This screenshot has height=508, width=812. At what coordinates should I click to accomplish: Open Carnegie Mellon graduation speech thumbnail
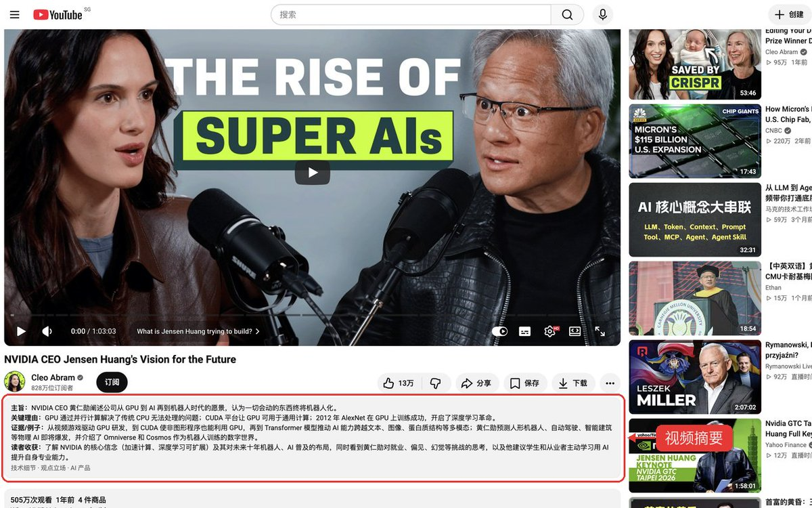695,298
